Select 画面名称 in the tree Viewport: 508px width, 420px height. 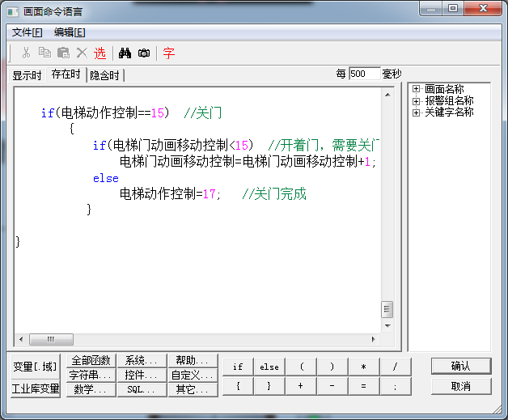pos(444,89)
